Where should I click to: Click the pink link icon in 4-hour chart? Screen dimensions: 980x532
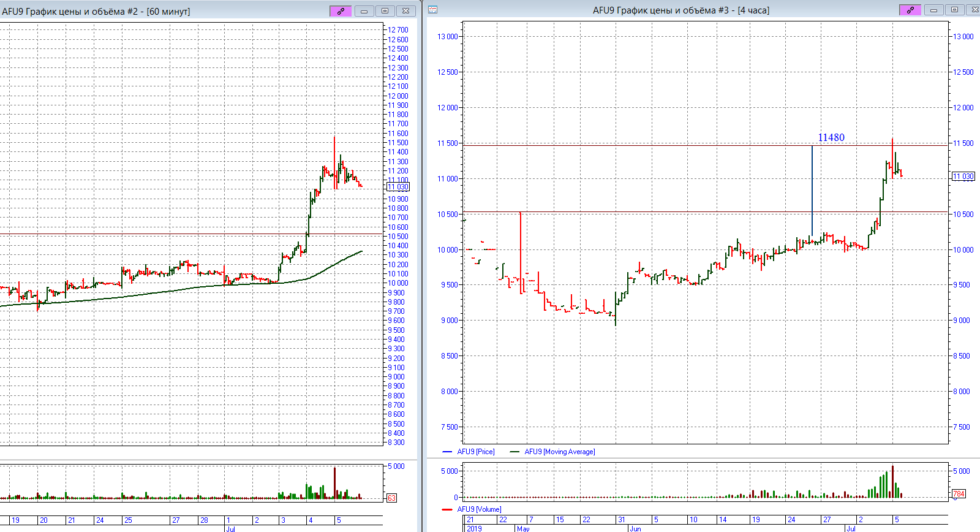pyautogui.click(x=910, y=10)
